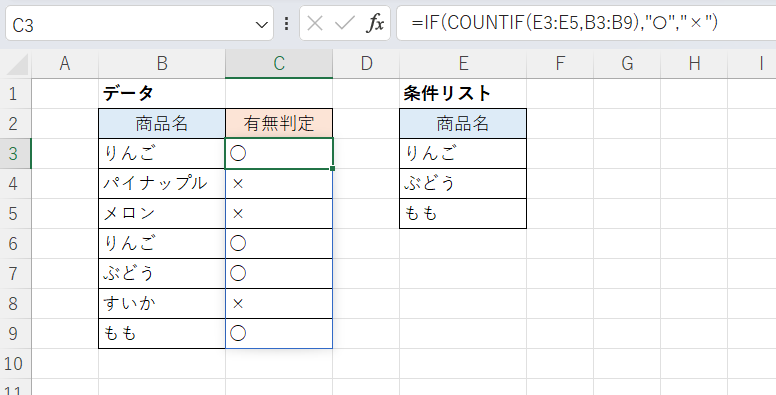This screenshot has width=776, height=395.
Task: Select column B header
Action: (162, 63)
